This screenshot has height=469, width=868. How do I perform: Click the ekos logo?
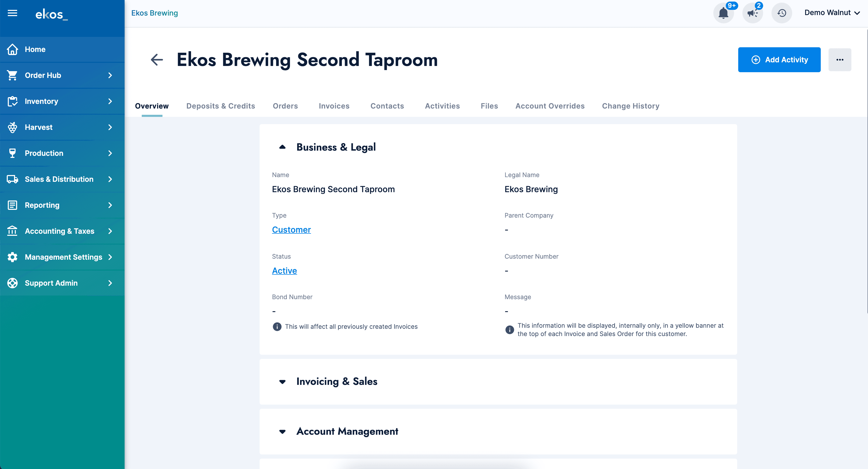(52, 14)
